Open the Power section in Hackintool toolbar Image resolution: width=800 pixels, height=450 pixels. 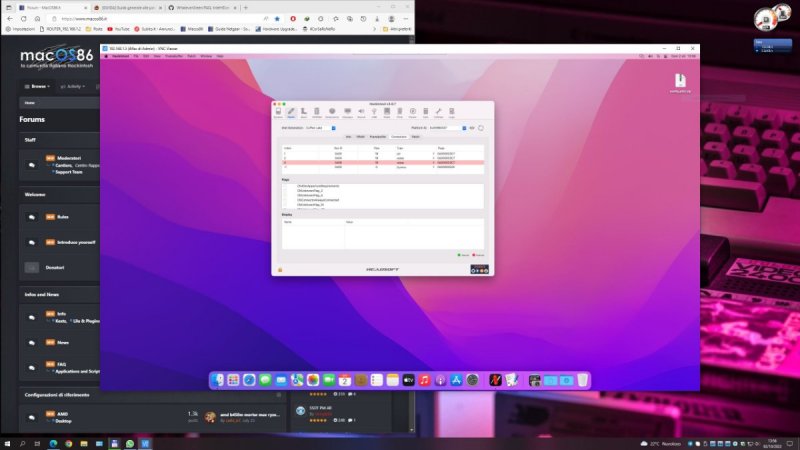(413, 113)
